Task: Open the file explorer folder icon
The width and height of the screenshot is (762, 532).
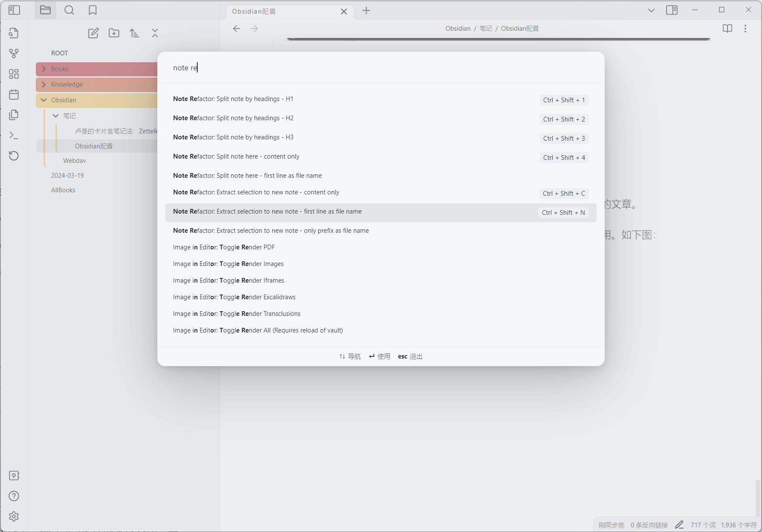Action: coord(45,10)
